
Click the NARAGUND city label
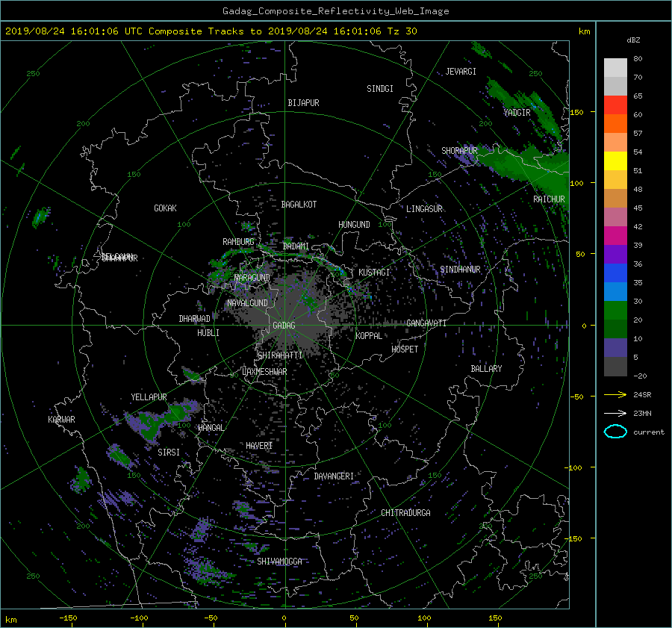252,278
